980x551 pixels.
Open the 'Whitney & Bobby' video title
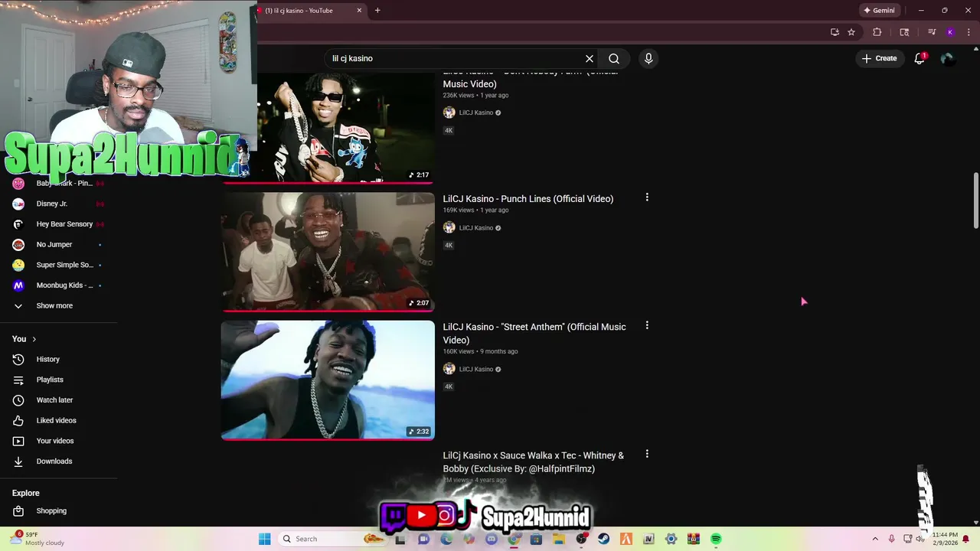pos(534,462)
